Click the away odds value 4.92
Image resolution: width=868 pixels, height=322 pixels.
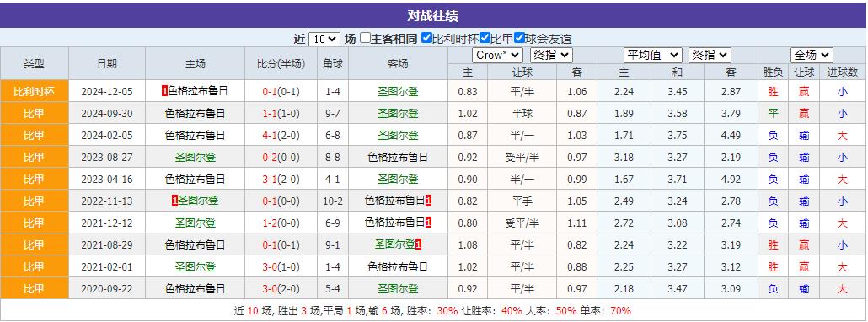pyautogui.click(x=731, y=180)
